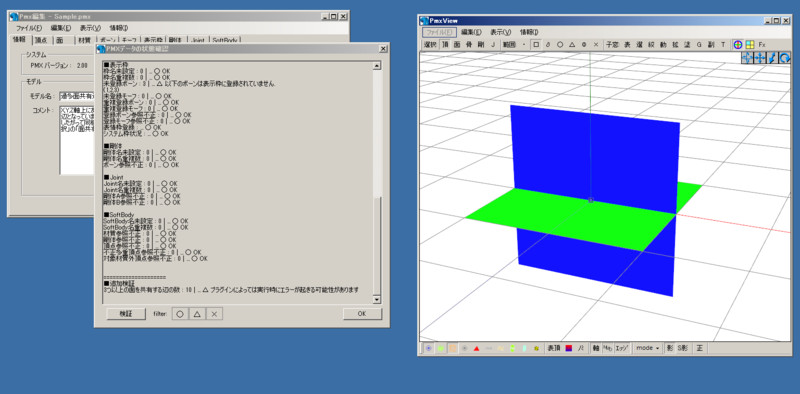Click OK in the status check dialog
Screen dimensions: 800x394
point(362,314)
